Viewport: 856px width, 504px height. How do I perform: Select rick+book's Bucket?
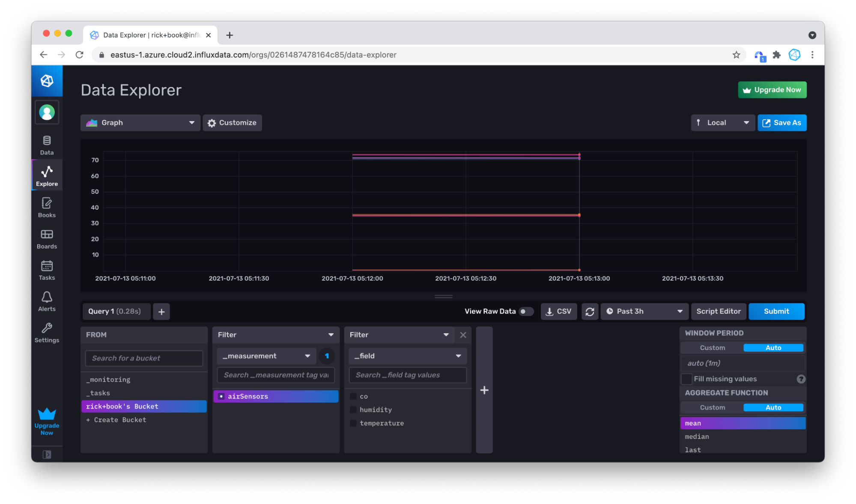pos(144,406)
